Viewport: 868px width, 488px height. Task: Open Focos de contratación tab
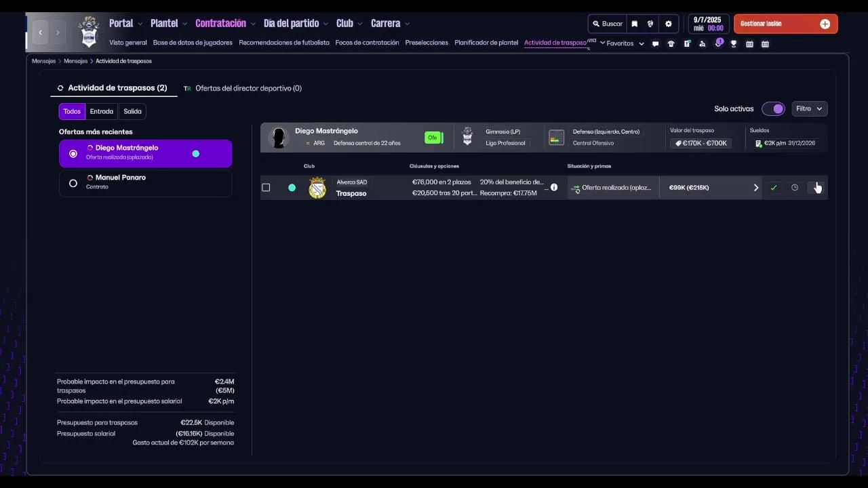coord(367,43)
